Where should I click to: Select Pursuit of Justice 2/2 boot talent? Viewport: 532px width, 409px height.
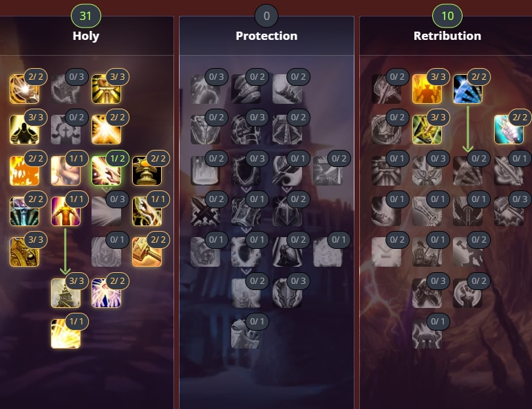tap(509, 130)
